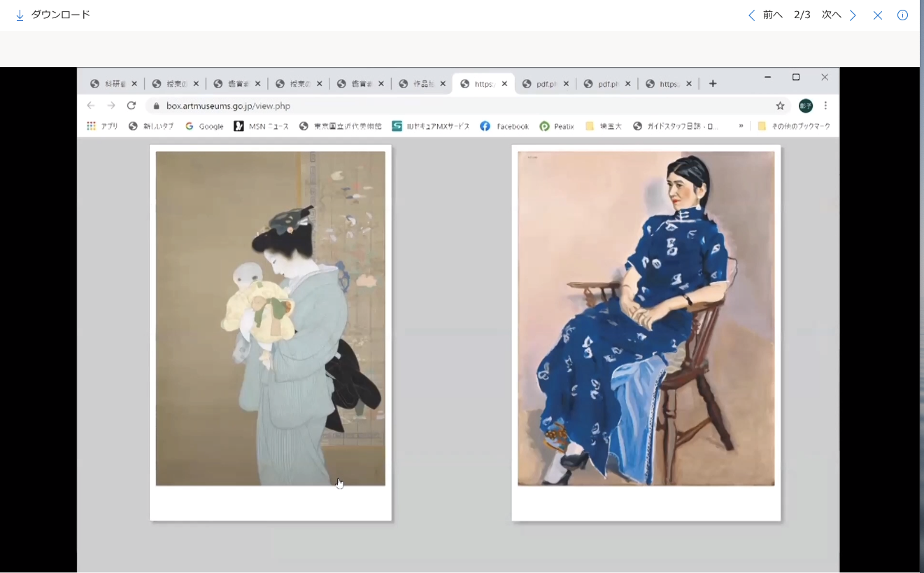Close the active https tab
Viewport: 924px width, 573px height.
pyautogui.click(x=504, y=84)
